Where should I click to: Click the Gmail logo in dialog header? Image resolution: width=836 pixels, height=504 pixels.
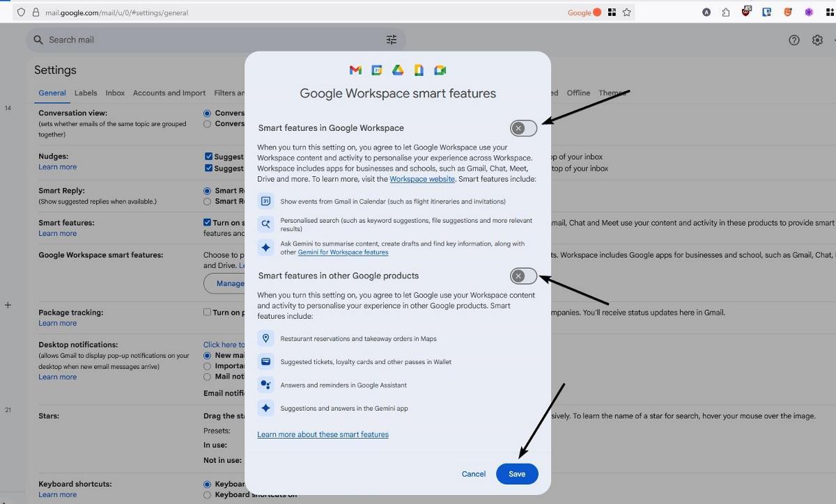[x=355, y=70]
